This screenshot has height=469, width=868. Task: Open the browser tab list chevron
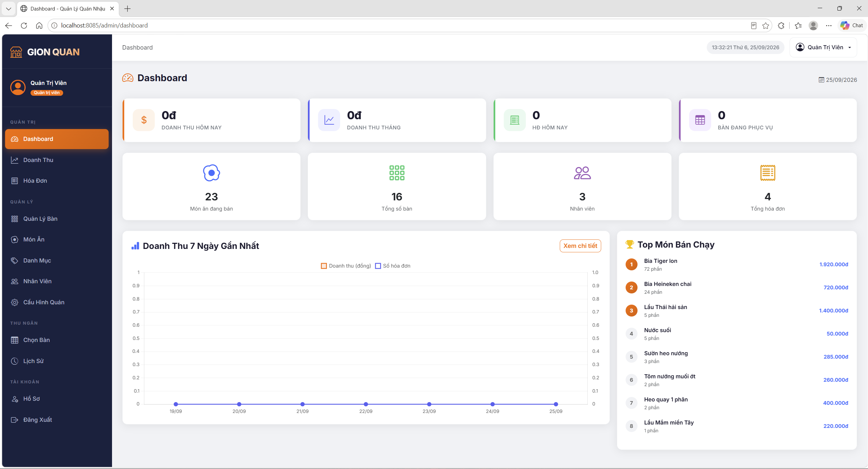point(8,8)
